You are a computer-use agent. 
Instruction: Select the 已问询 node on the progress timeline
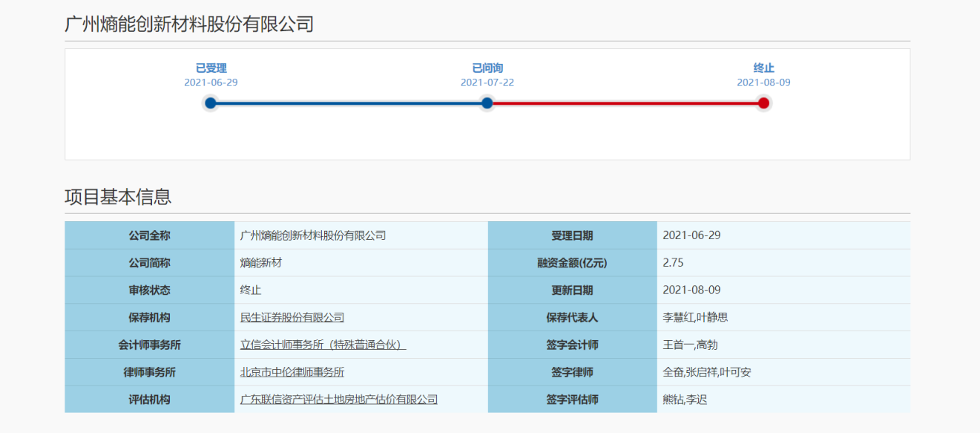tap(487, 103)
